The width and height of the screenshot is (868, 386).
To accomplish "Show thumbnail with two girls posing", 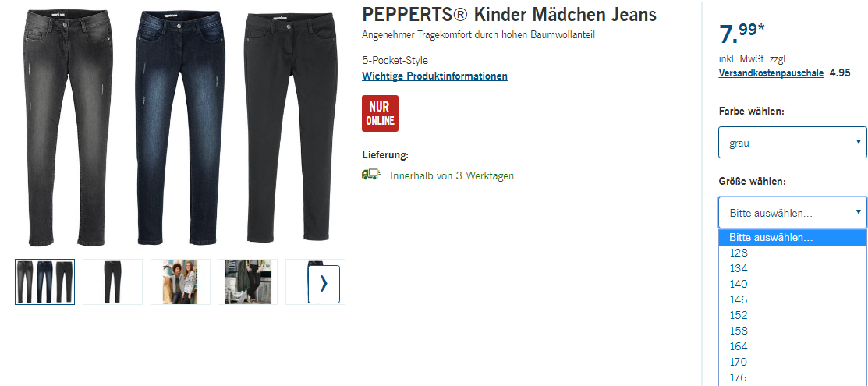I will pos(180,282).
